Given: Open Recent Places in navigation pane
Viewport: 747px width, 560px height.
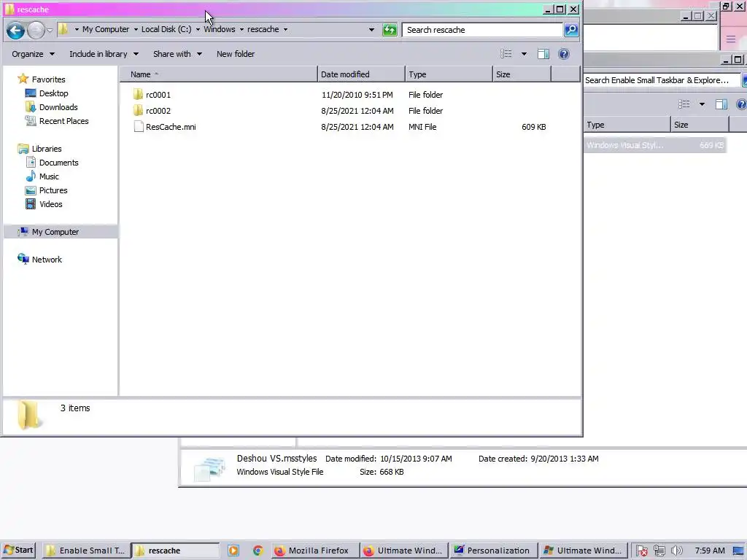Looking at the screenshot, I should point(64,121).
